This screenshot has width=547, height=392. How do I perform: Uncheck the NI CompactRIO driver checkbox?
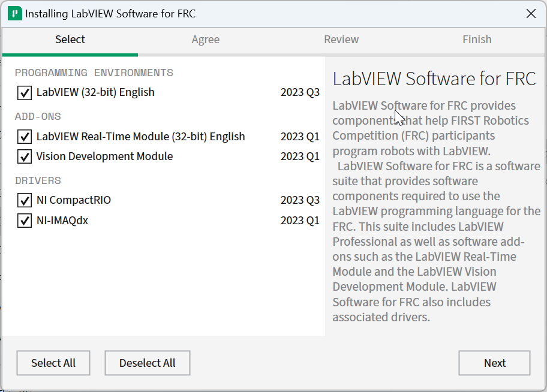click(x=25, y=201)
